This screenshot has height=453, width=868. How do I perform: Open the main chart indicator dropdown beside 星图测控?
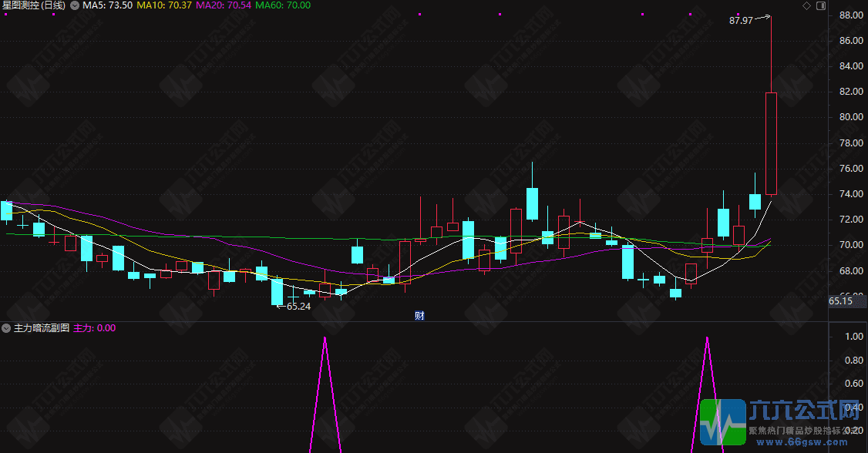[x=75, y=5]
